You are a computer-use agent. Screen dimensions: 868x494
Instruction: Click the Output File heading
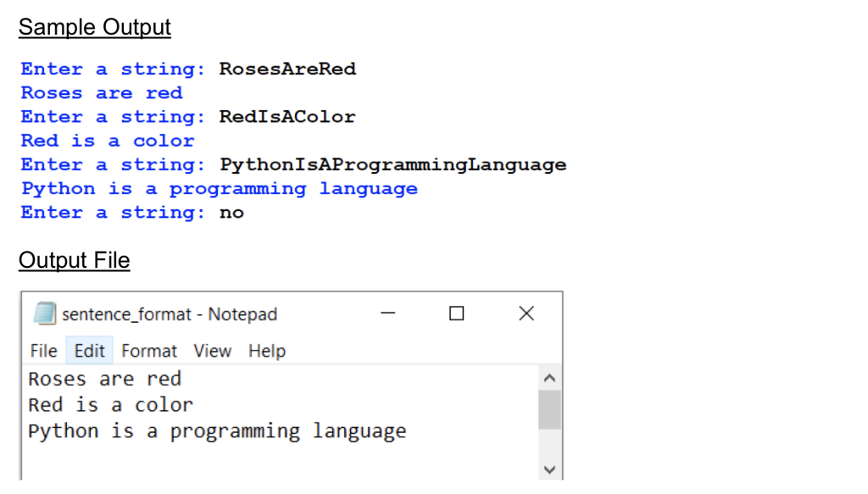click(74, 260)
